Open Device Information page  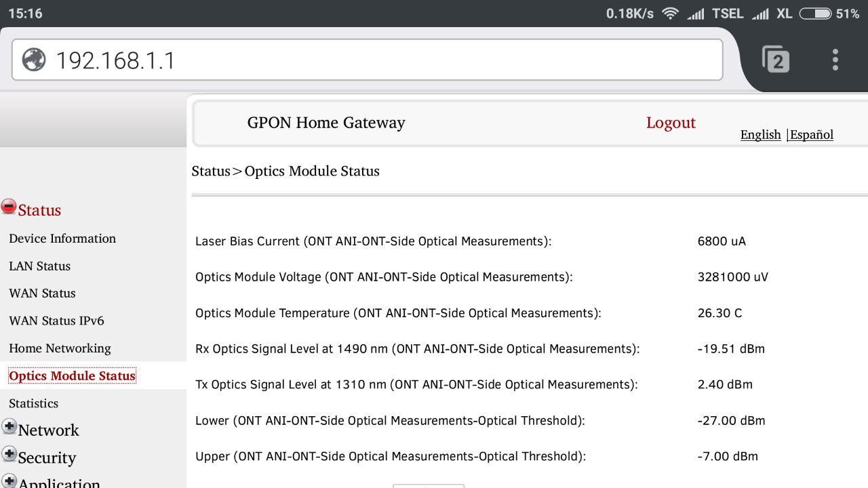click(x=62, y=239)
